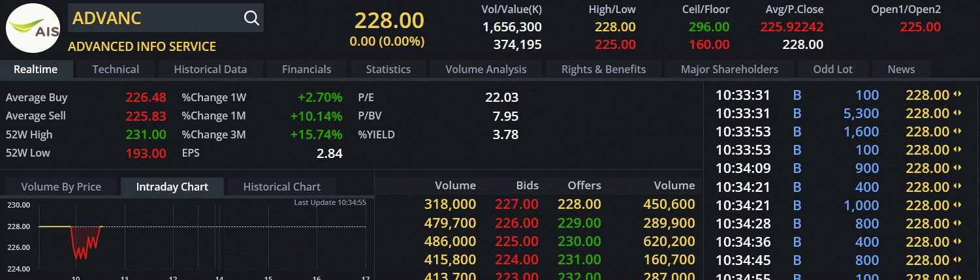Switch to the Realtime tab
Viewport: 980px width, 280px height.
pos(35,69)
